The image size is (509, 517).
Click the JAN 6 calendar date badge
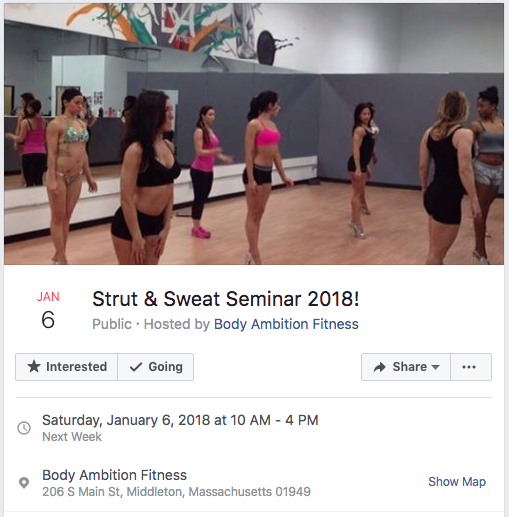pyautogui.click(x=48, y=312)
